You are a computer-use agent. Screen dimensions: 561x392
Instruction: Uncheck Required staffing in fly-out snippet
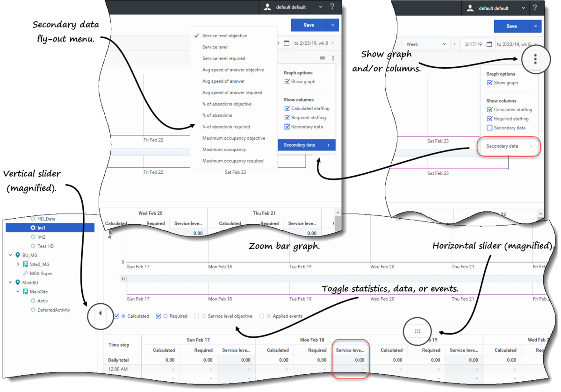tap(287, 118)
